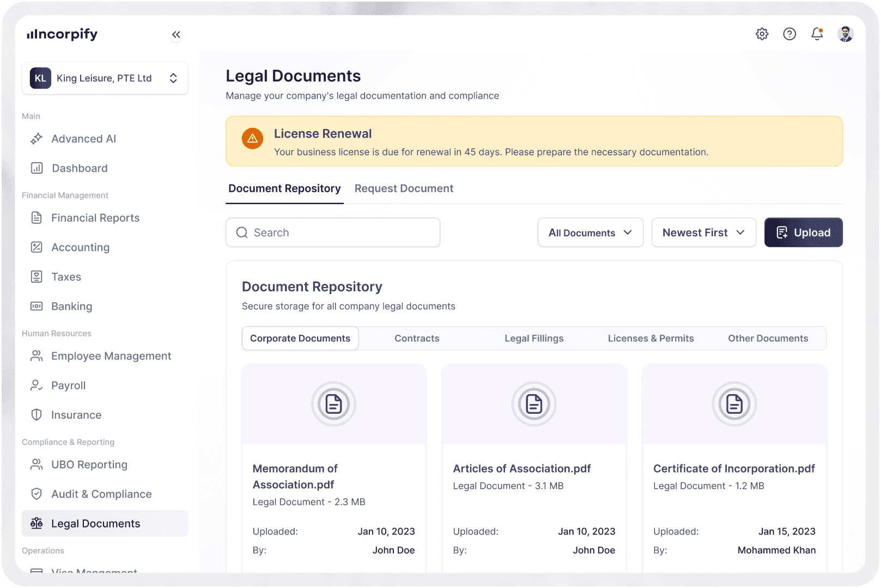Open Certificate of Incorporation.pdf

point(734,468)
